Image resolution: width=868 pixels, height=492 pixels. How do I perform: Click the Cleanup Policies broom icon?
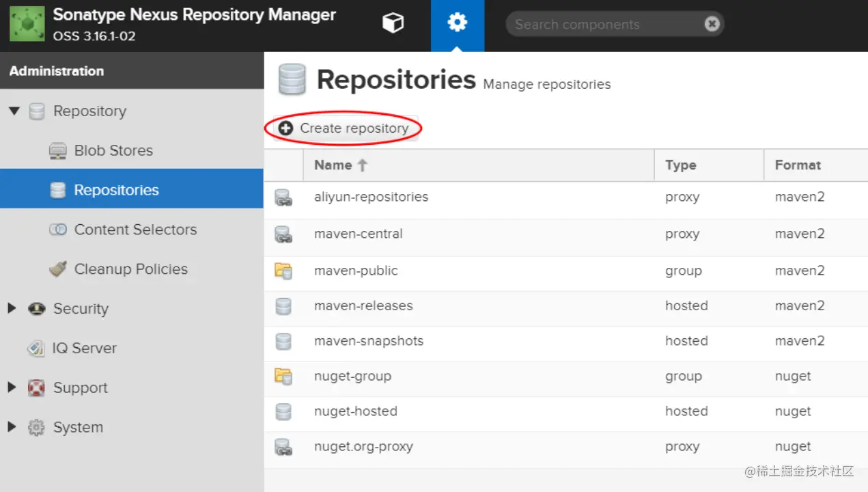pyautogui.click(x=58, y=269)
